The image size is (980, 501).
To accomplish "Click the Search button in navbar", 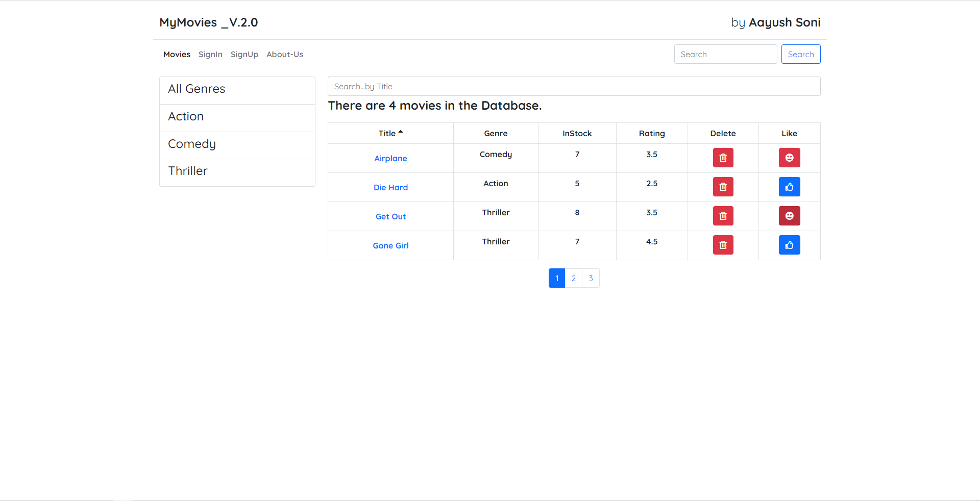I will point(800,55).
